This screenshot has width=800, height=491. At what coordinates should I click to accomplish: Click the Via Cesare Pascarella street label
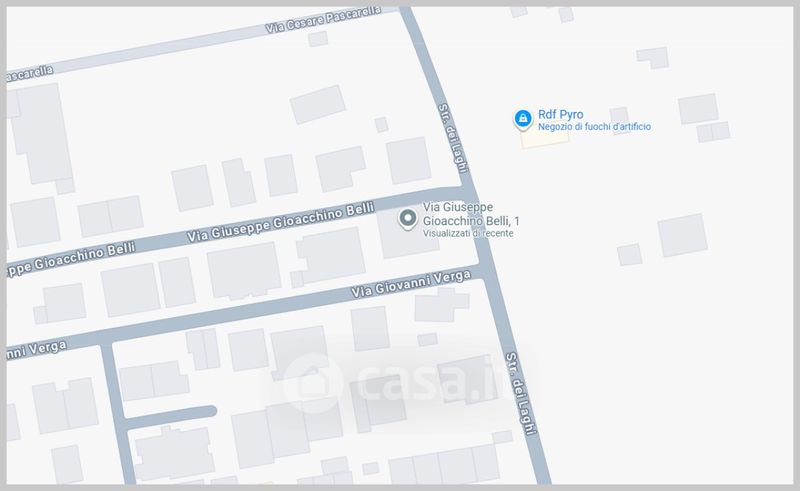coord(323,20)
